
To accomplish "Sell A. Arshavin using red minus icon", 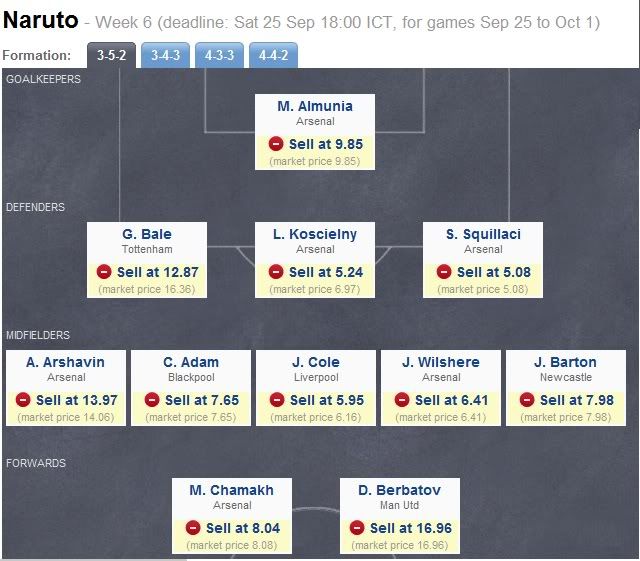I will (23, 399).
